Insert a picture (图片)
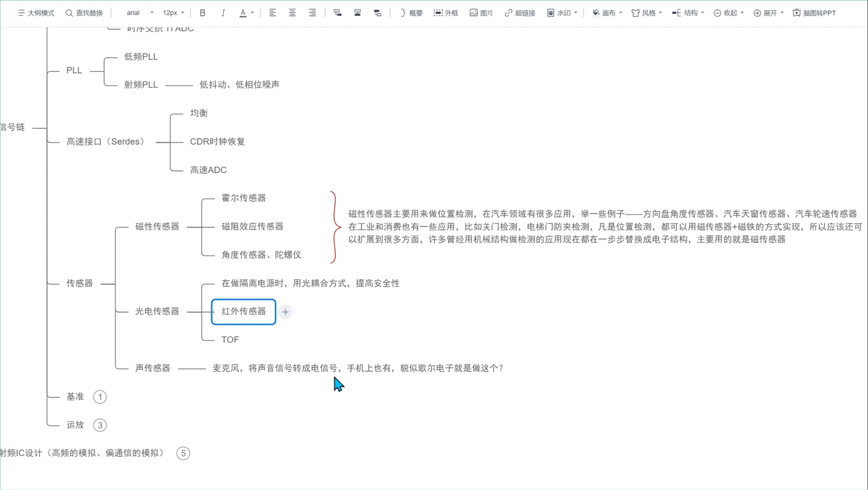868x490 pixels. click(481, 13)
